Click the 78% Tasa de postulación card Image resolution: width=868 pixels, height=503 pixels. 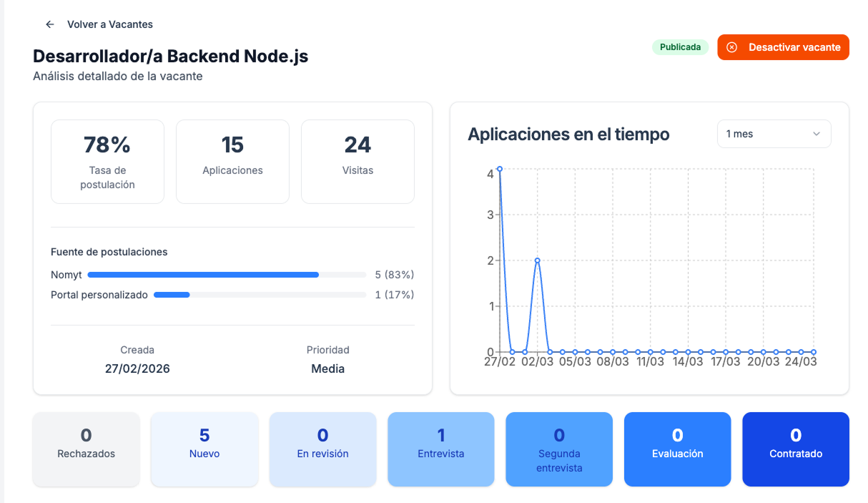tap(107, 161)
